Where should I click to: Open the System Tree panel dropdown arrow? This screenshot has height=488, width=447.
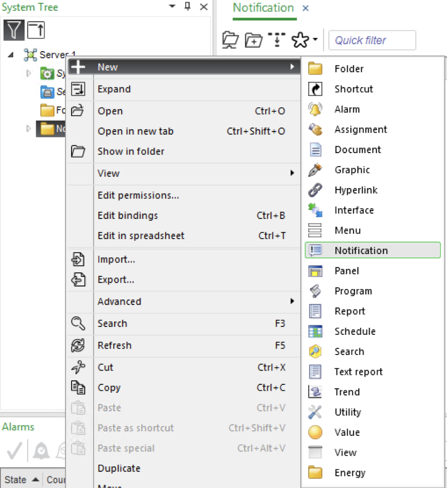coord(172,6)
